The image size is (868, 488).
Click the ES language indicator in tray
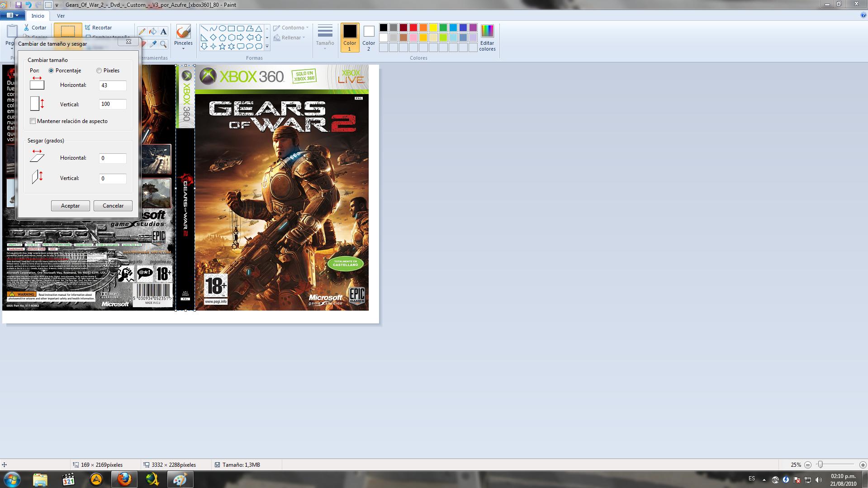752,479
